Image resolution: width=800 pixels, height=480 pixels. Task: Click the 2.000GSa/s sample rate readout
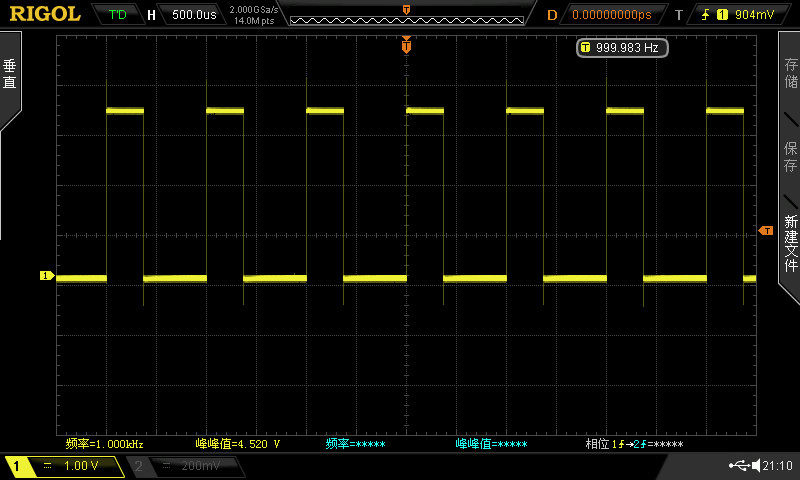(x=254, y=10)
